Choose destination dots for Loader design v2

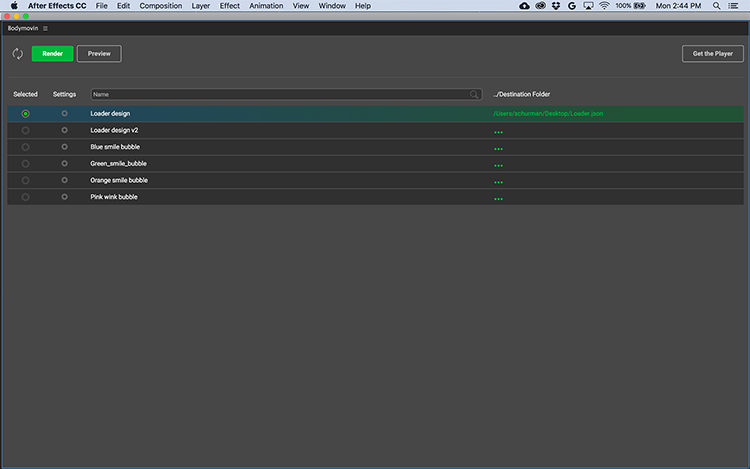498,132
